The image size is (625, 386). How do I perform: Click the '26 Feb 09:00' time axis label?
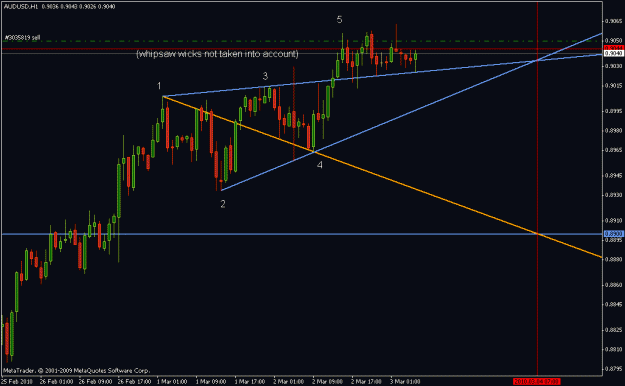(x=96, y=382)
